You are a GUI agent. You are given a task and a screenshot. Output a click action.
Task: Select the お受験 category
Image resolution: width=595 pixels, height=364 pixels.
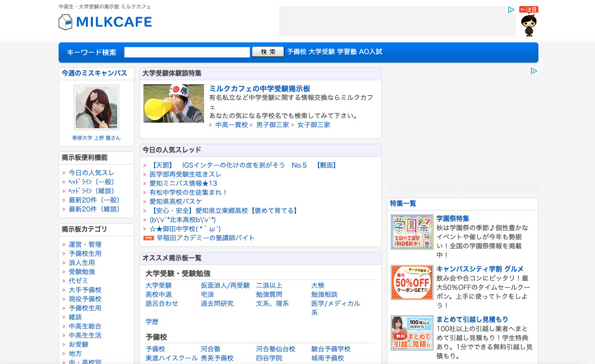point(79,345)
